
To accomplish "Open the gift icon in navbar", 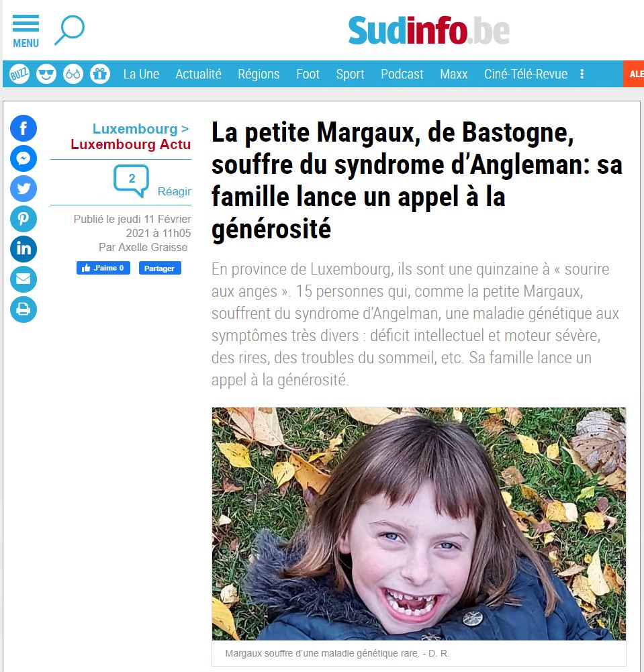I will pos(100,74).
